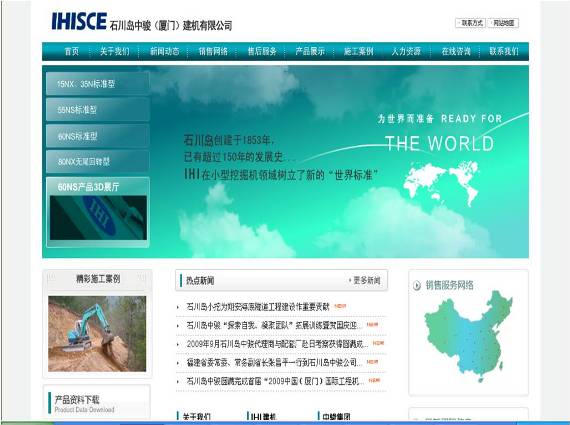570x425 pixels.
Task: Click the world map graphic in the banner
Action: (441, 183)
